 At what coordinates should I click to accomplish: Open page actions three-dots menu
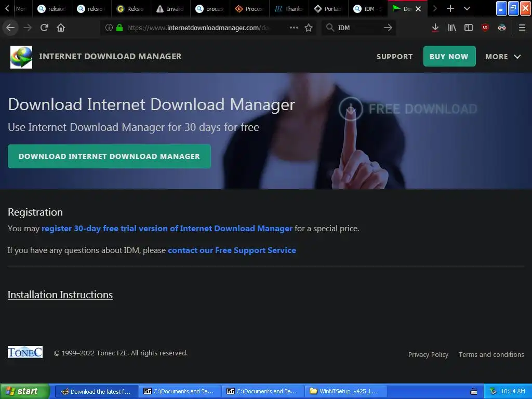[294, 28]
